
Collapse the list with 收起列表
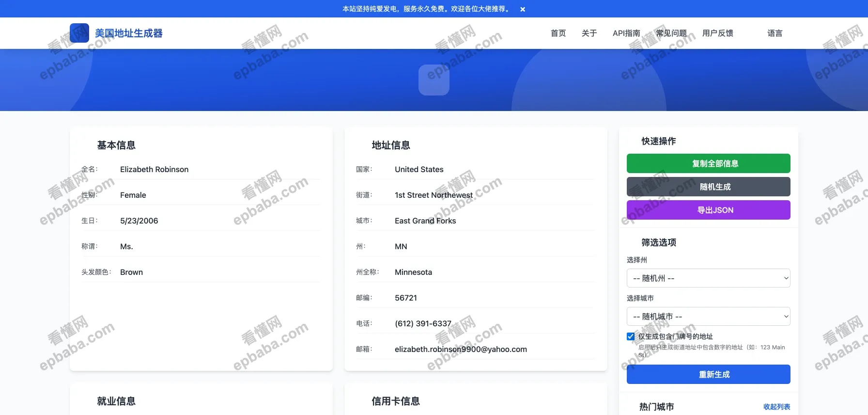[x=777, y=407]
